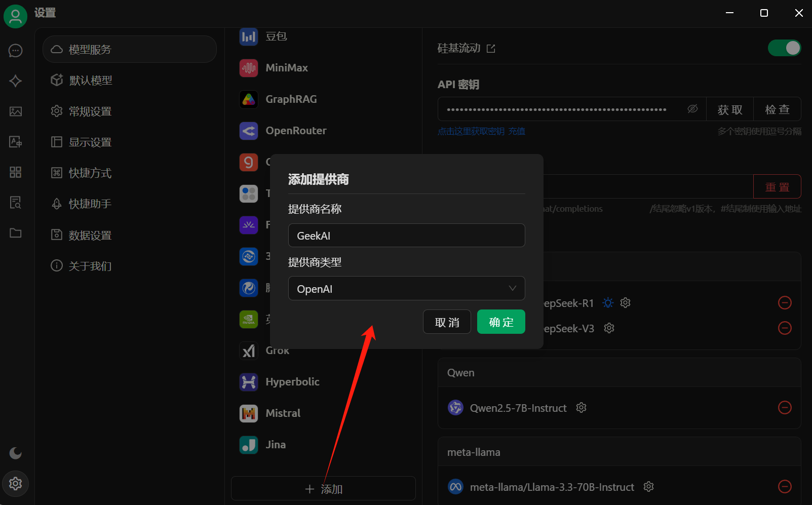Viewport: 812px width, 505px height.
Task: Click the 获取 API key button
Action: click(x=730, y=109)
